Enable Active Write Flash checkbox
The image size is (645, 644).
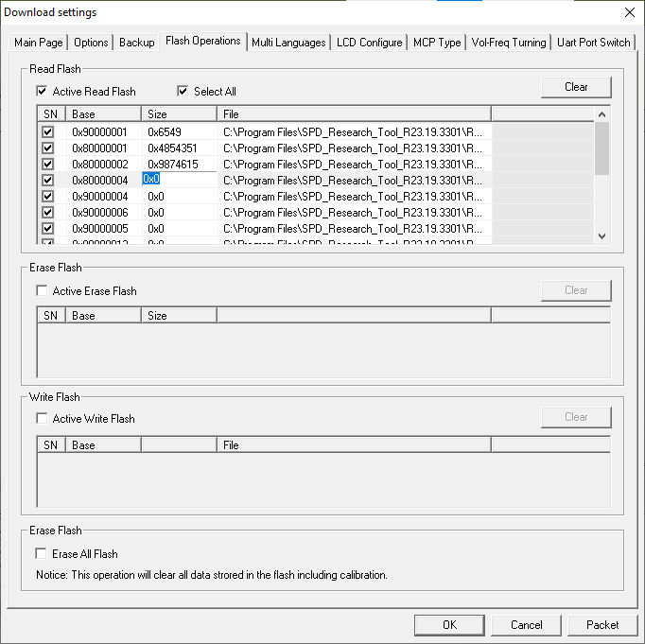point(42,419)
